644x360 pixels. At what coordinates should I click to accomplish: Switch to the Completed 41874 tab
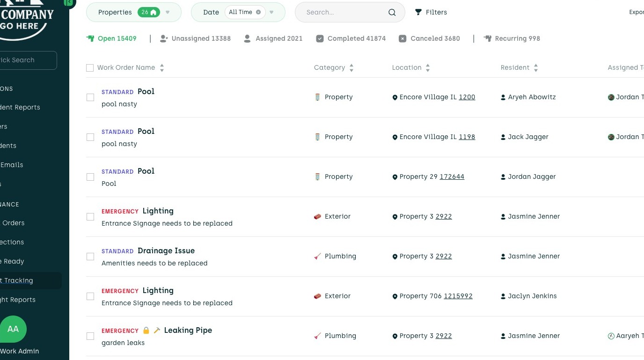click(351, 38)
